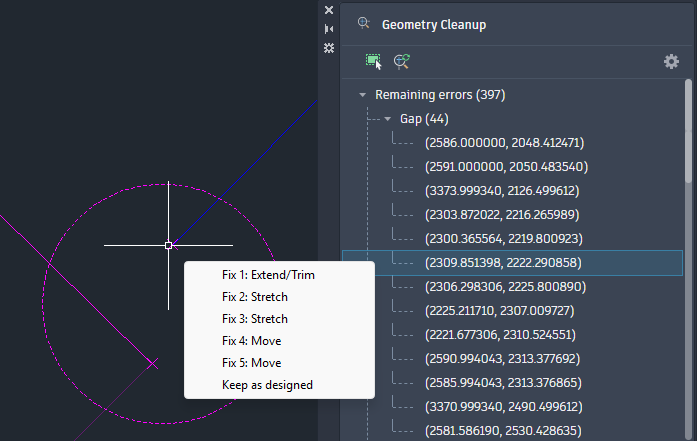Click the magnifier icon beside the Geometry Cleanup title
This screenshot has width=697, height=441.
click(364, 23)
